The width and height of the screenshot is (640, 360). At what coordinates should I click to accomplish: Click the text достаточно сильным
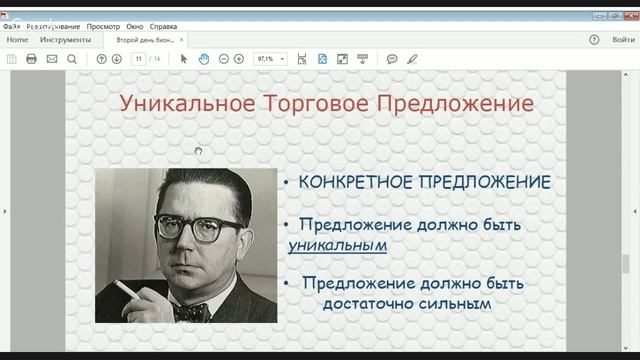click(407, 304)
